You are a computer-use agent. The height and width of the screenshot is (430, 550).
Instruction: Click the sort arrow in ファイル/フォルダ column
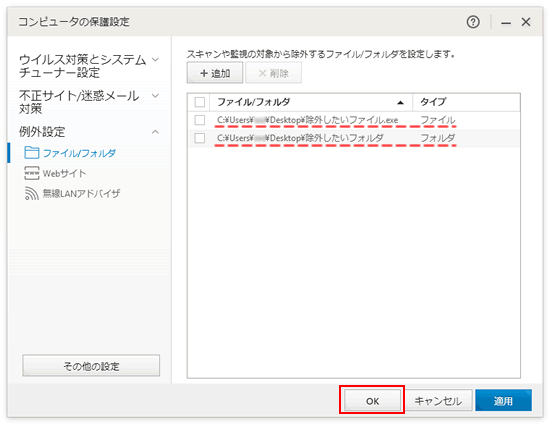400,102
